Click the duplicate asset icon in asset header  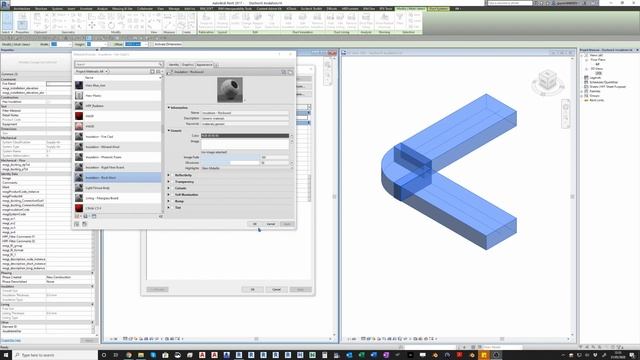(290, 72)
